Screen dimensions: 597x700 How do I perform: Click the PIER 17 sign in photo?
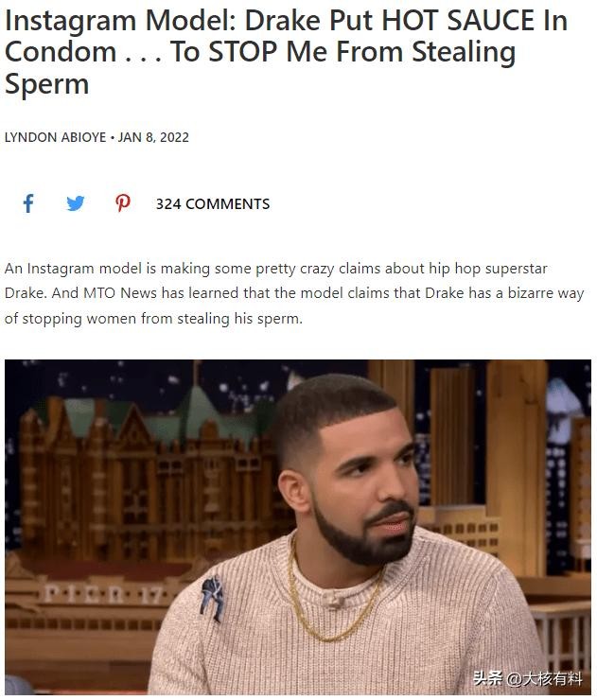(103, 595)
